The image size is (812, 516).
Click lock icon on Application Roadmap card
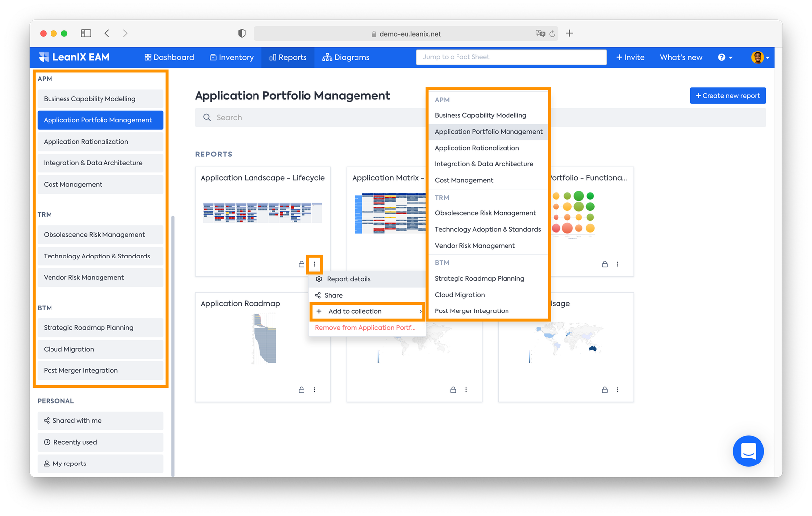(x=301, y=390)
